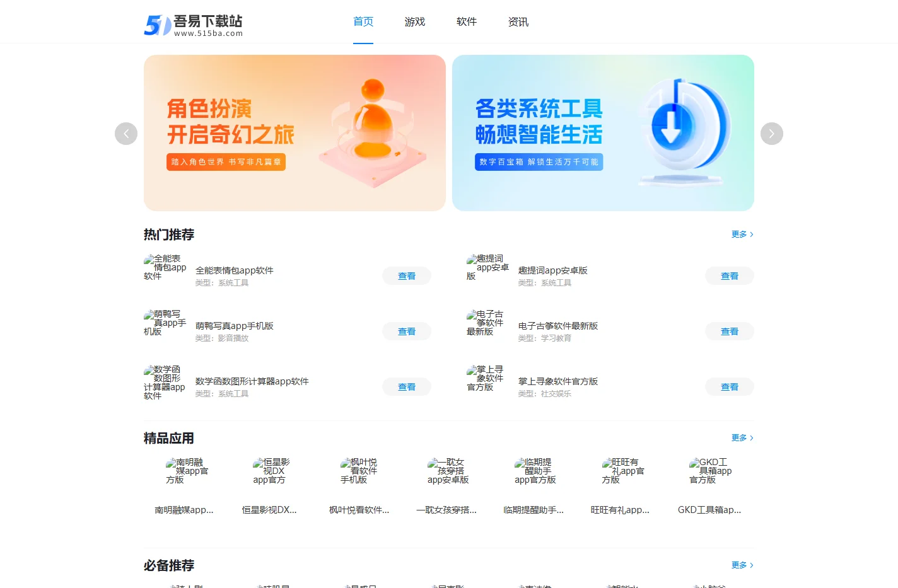Screen dimensions: 898x588
Task: Click 更多 link beside 必备推荐
Action: tap(742, 565)
